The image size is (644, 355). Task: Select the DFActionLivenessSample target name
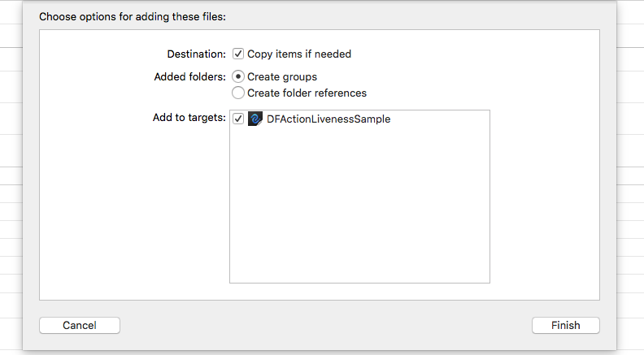(329, 119)
